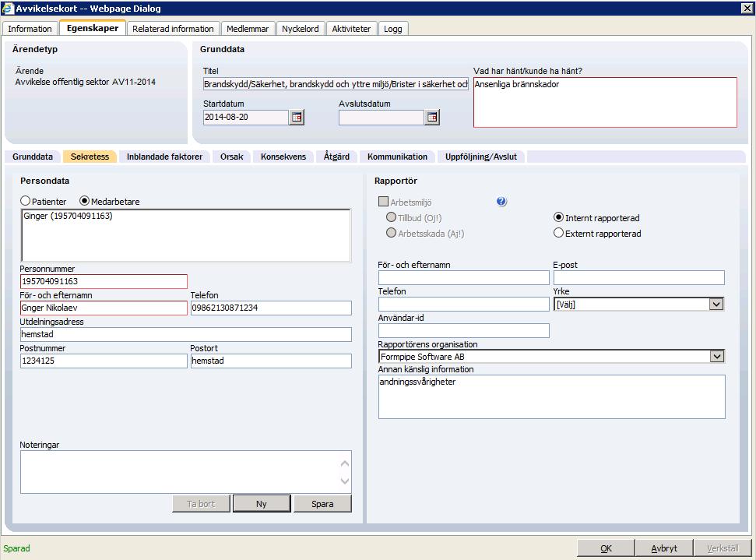
Task: Open the Startdatum calendar picker
Action: click(297, 117)
